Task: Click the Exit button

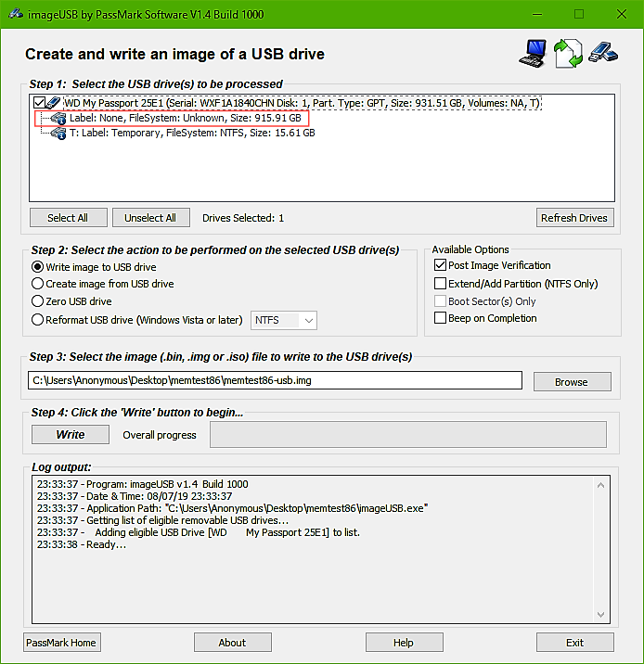Action: pyautogui.click(x=575, y=643)
